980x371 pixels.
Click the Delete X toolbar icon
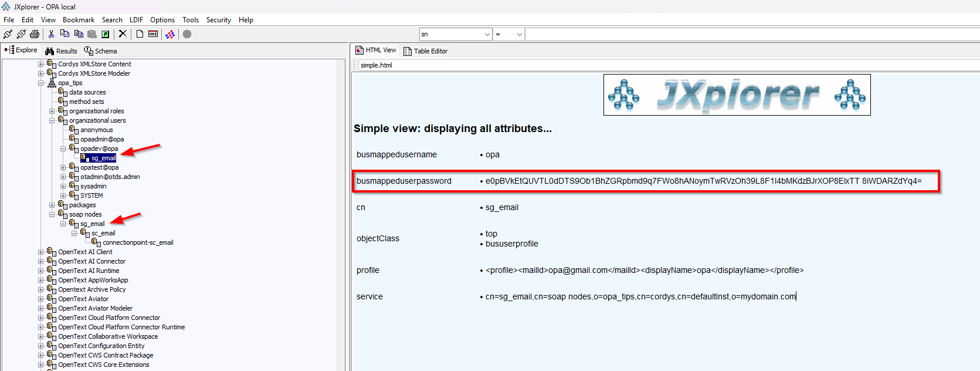click(123, 34)
